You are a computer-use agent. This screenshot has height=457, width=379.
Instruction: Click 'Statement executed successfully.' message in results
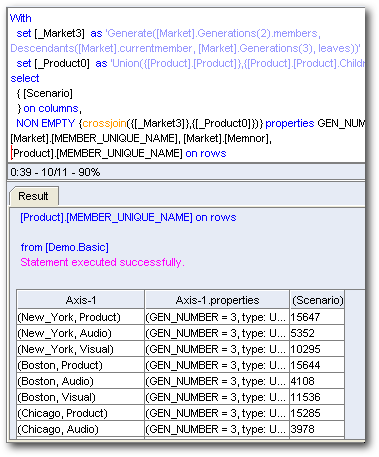point(102,262)
